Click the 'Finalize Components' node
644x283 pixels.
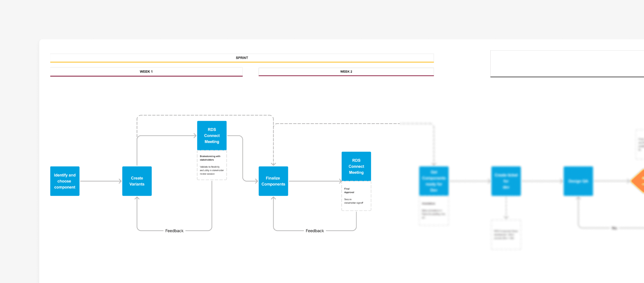[x=273, y=181]
